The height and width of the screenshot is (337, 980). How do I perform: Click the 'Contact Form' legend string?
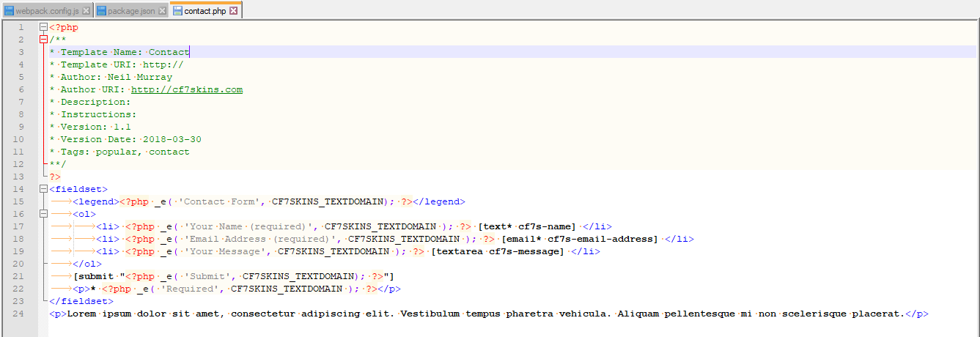(x=218, y=201)
